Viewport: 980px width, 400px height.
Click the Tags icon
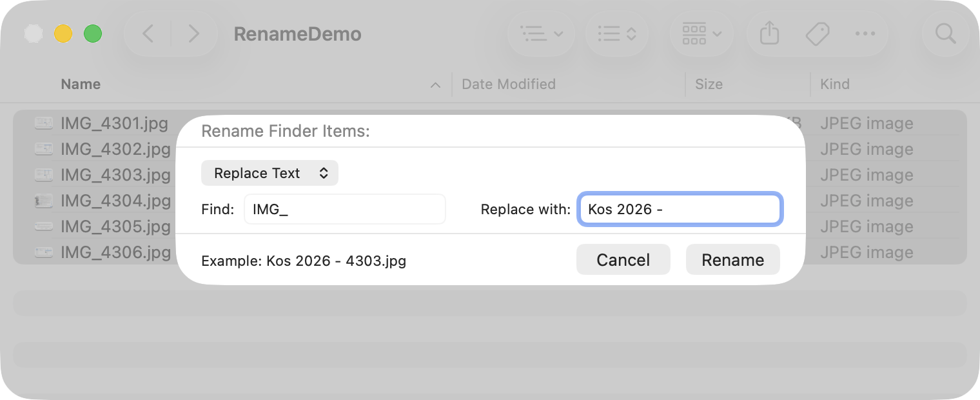[x=818, y=34]
